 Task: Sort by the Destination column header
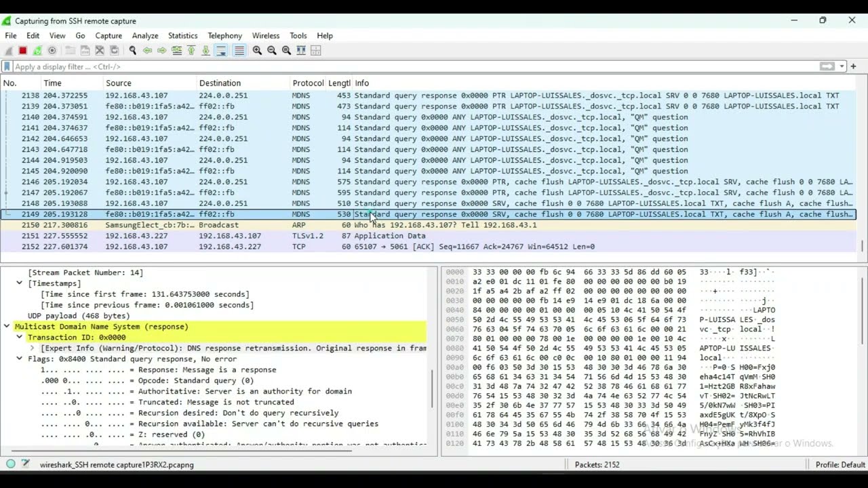pyautogui.click(x=243, y=83)
